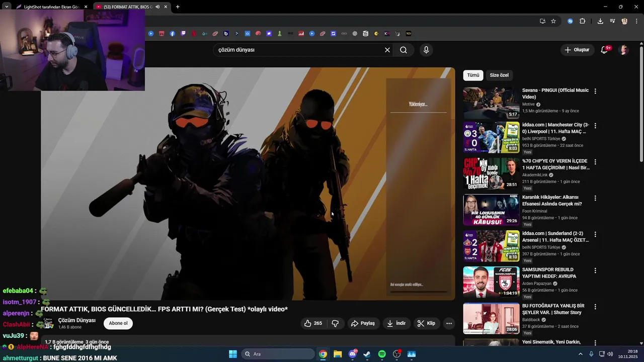
Task: Click the Abone ol subscribe button
Action: (x=118, y=323)
